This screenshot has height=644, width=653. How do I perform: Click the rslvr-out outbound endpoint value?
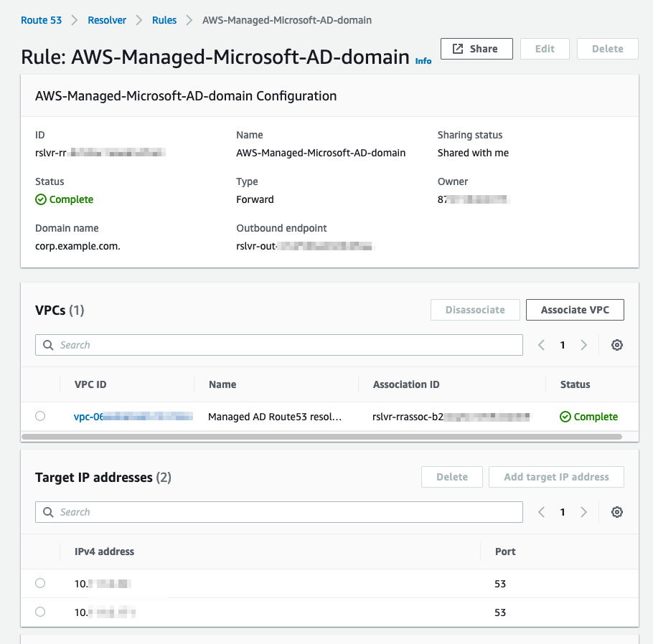305,246
